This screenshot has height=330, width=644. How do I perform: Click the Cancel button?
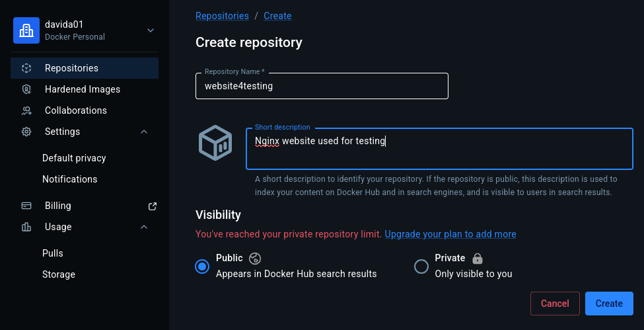(555, 304)
